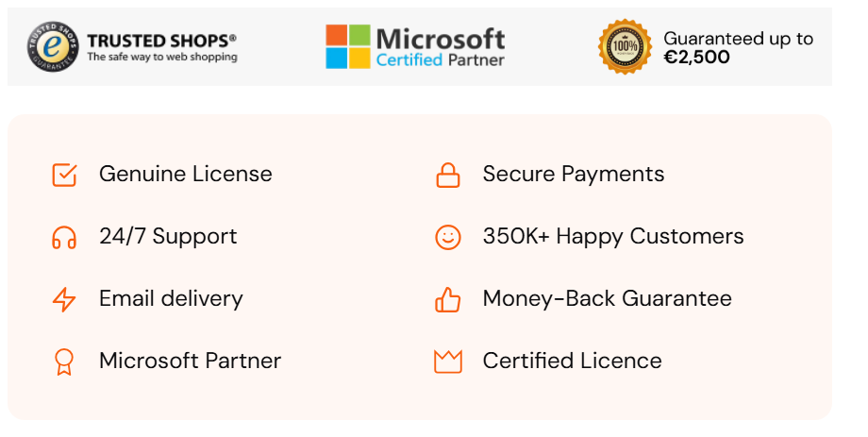Screen dimensions: 868x437
Task: Click the Secure Payments text
Action: [573, 175]
